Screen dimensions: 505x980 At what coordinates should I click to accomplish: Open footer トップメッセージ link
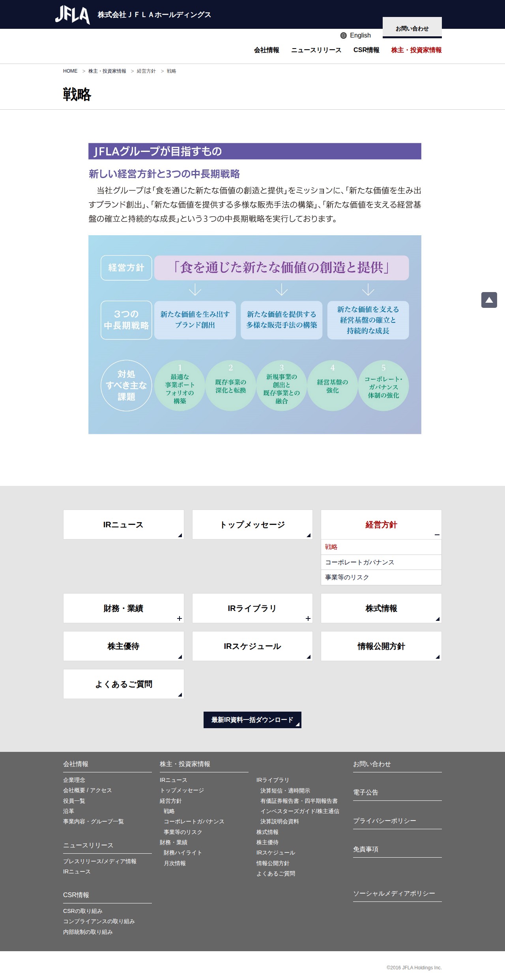pyautogui.click(x=182, y=790)
